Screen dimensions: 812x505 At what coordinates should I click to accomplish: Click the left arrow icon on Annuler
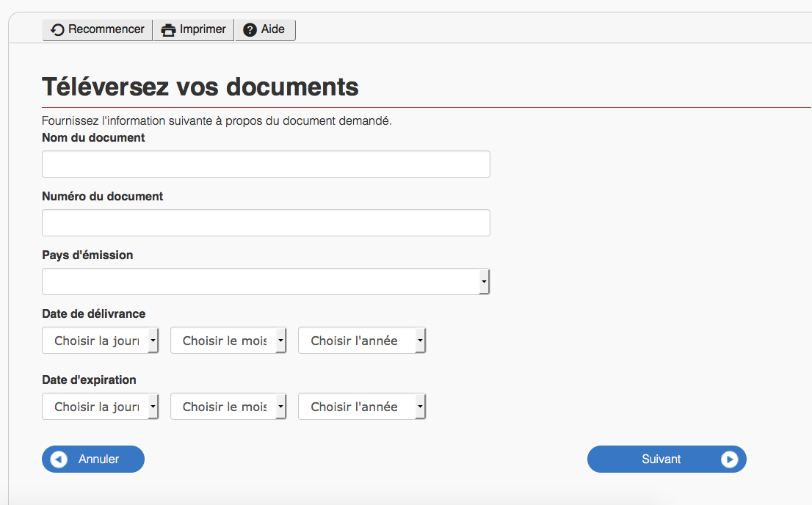(x=59, y=459)
